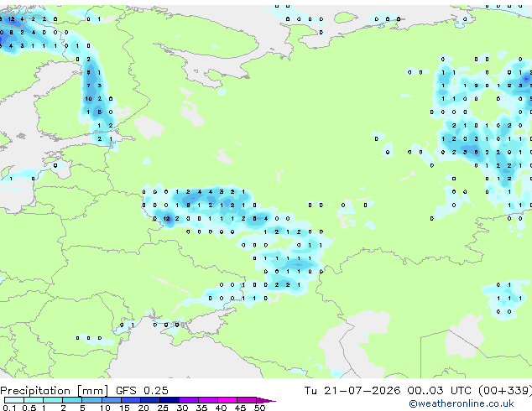Click the legend label '40'
The width and height of the screenshot is (532, 411).
point(221,408)
